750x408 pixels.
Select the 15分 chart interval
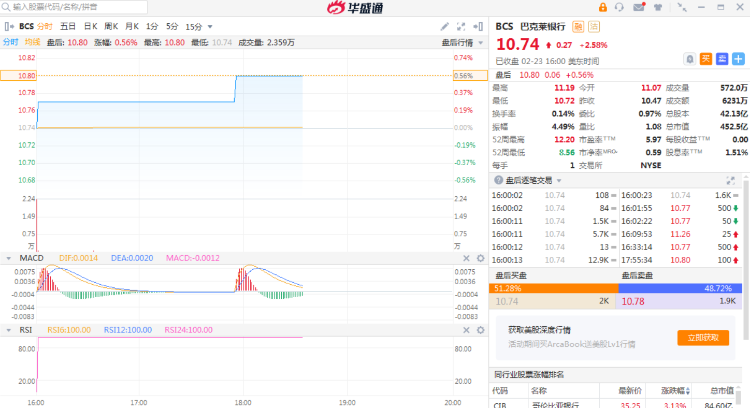[x=194, y=27]
